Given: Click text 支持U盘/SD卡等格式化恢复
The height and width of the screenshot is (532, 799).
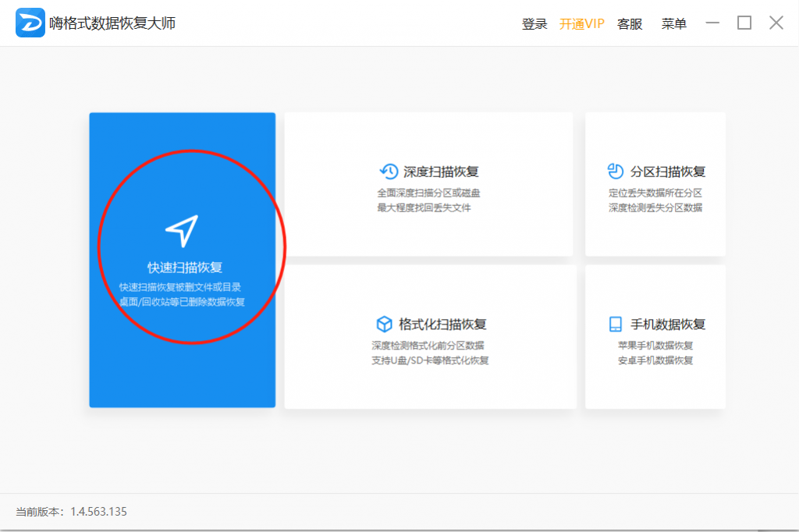Looking at the screenshot, I should (430, 360).
